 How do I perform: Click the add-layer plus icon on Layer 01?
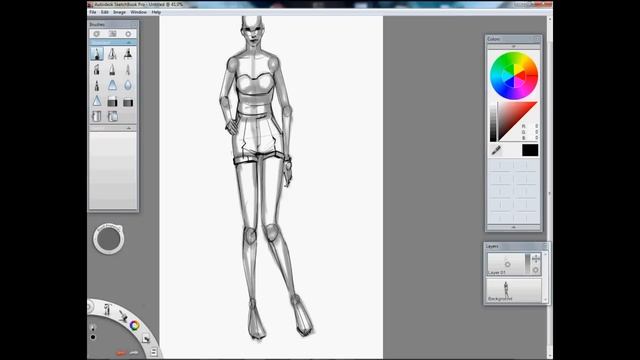[536, 259]
